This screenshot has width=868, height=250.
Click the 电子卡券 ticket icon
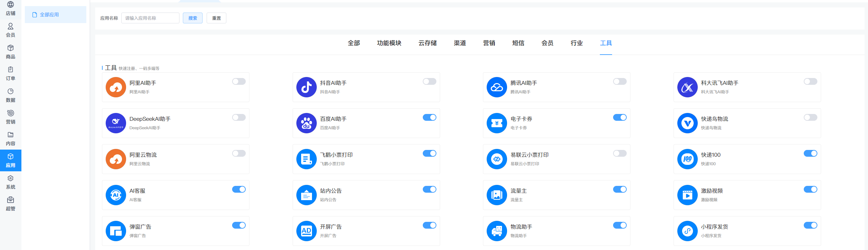tap(497, 123)
